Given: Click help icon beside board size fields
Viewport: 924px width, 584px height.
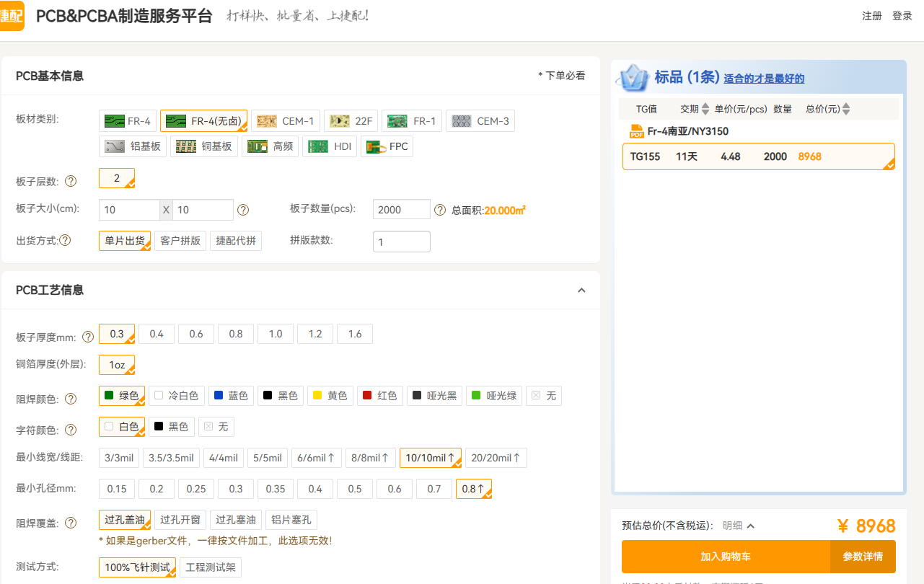Looking at the screenshot, I should pos(243,210).
